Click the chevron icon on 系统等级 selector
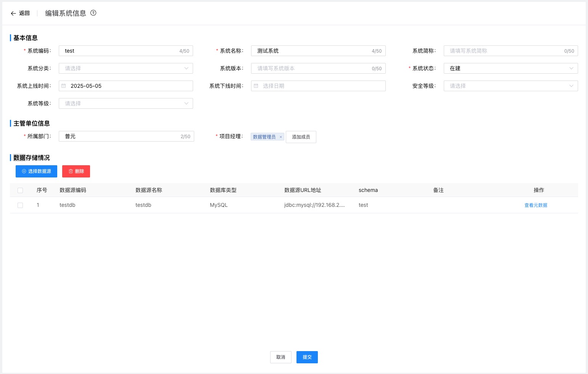Screen dimensions: 588x374 pos(186,103)
